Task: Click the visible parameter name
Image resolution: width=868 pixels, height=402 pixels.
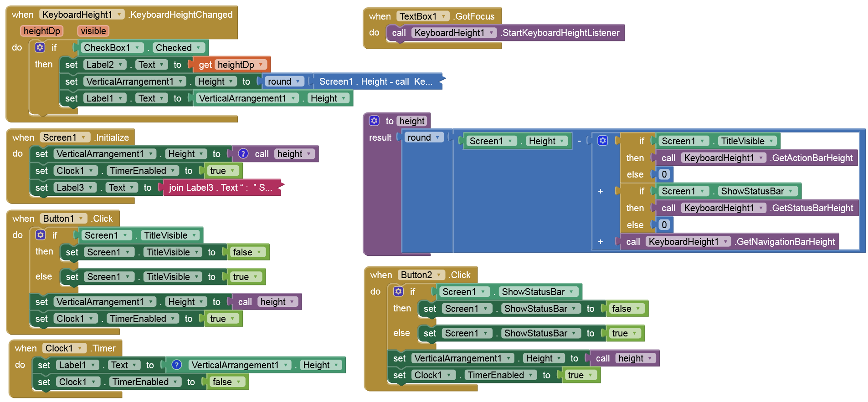Action: click(x=93, y=31)
